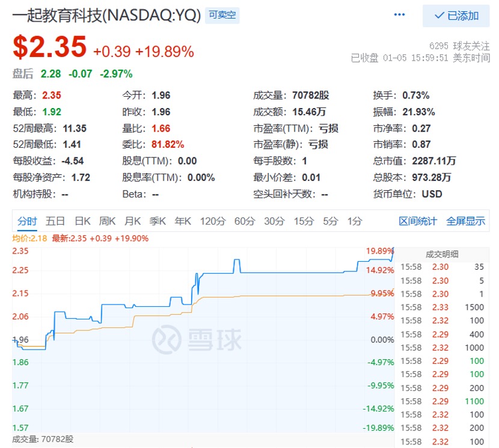Screen dimensions: 499x448
Task: Click the 货币单位 value USD
Action: (432, 194)
